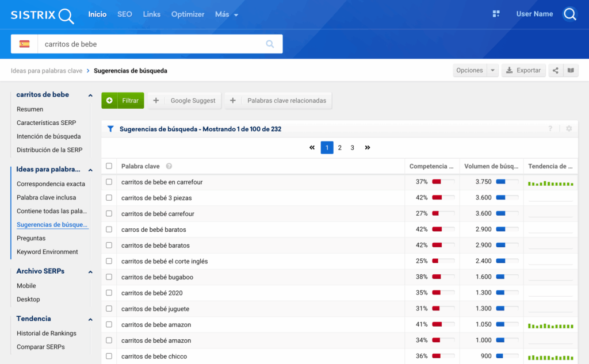589x364 pixels.
Task: Click the plus icon before Google Suggest
Action: (156, 101)
